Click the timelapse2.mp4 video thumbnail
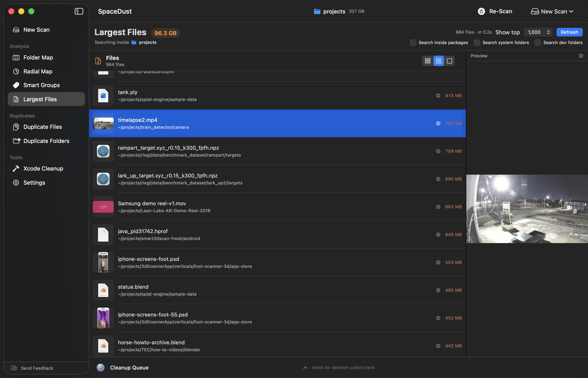Image resolution: width=588 pixels, height=378 pixels. 103,123
